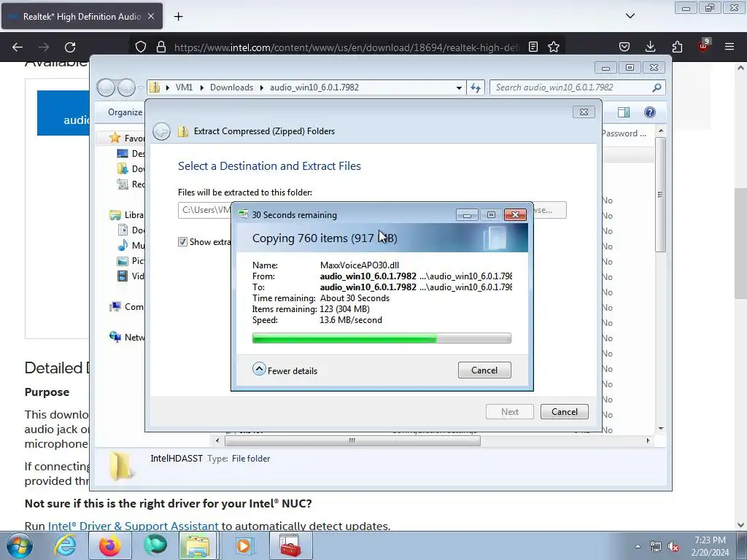Go back in Firefox
The height and width of the screenshot is (560, 747).
click(x=18, y=47)
